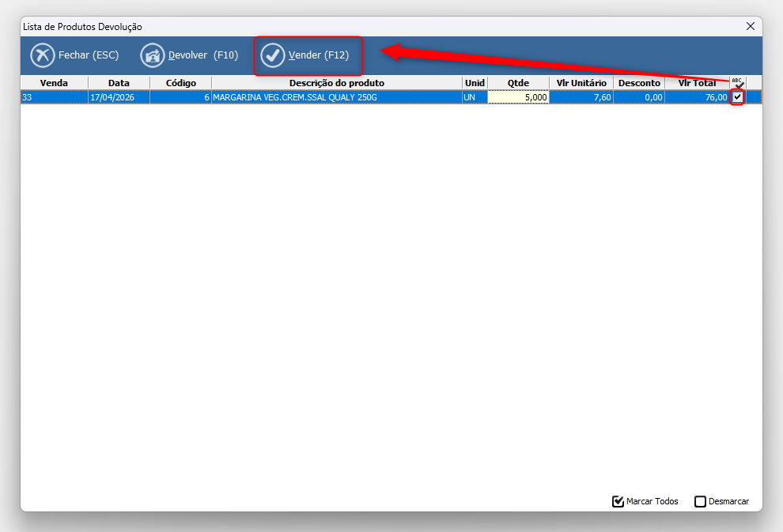Click the Fechar circular X icon
The image size is (783, 532).
(43, 55)
